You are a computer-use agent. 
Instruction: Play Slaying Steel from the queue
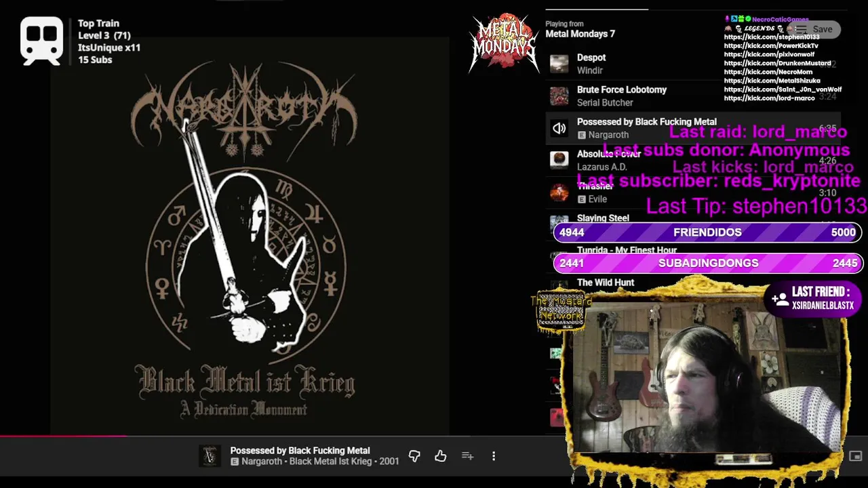click(x=603, y=218)
